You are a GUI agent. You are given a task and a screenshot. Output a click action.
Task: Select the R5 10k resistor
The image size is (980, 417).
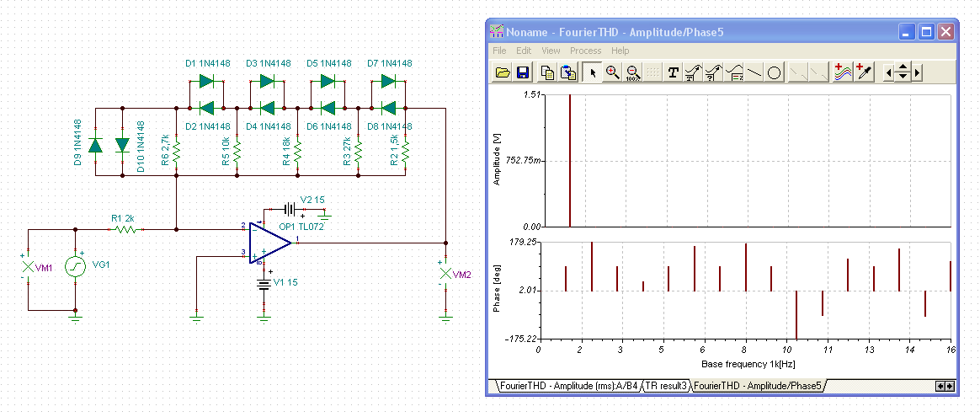pyautogui.click(x=237, y=151)
